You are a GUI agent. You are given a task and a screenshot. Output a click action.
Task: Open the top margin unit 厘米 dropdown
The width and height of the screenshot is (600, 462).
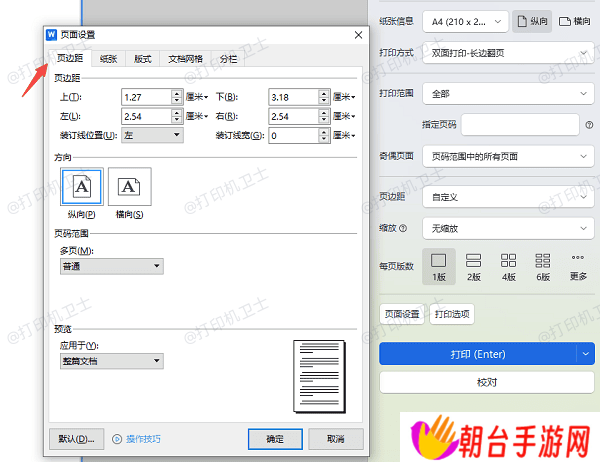tap(197, 97)
